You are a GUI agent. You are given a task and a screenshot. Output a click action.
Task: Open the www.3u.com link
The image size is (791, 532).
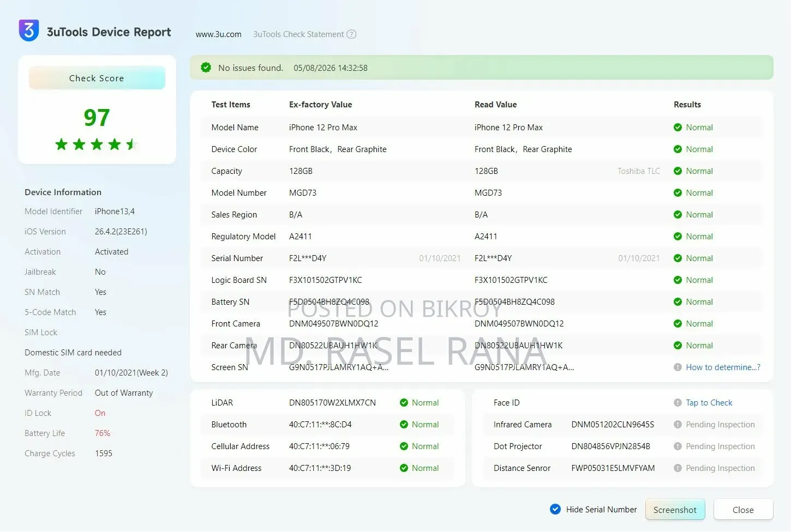pos(218,34)
